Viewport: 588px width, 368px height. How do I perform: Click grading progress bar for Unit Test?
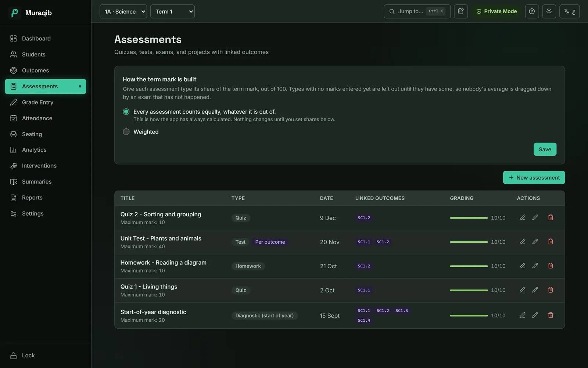[x=469, y=242]
